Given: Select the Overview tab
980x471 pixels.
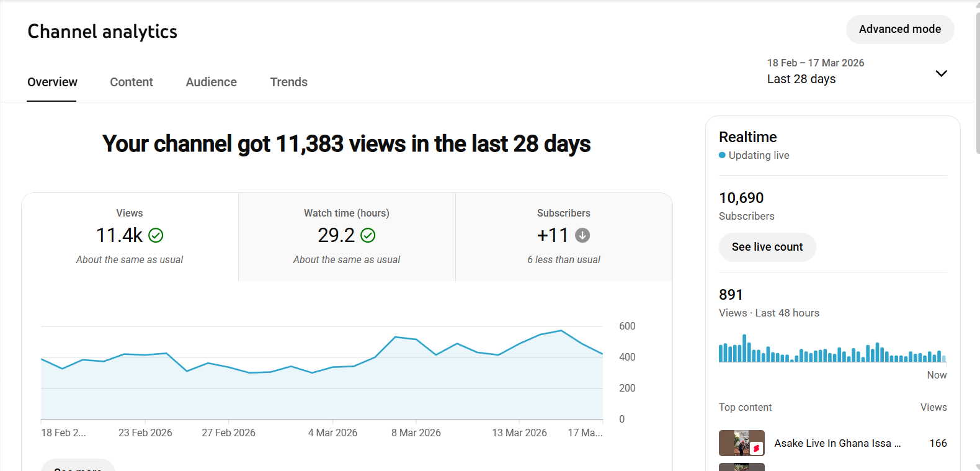Looking at the screenshot, I should (x=52, y=82).
